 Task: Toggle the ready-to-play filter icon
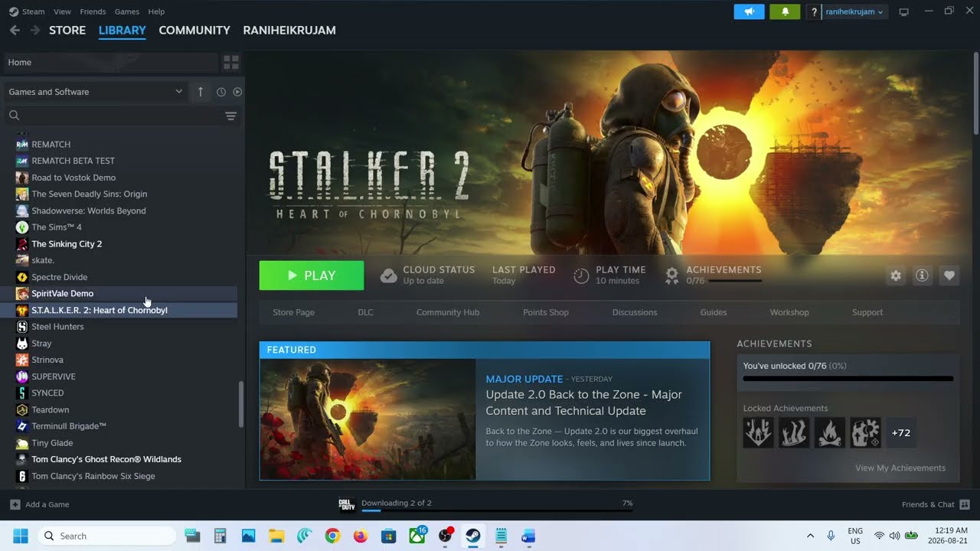point(237,92)
